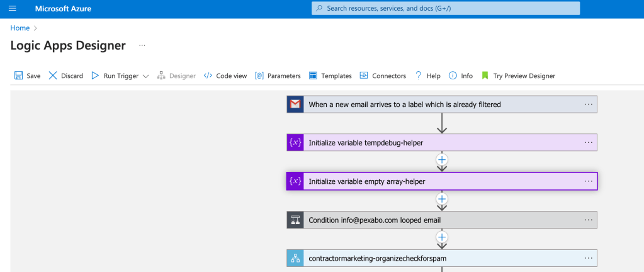Open Code view from the toolbar

(225, 76)
